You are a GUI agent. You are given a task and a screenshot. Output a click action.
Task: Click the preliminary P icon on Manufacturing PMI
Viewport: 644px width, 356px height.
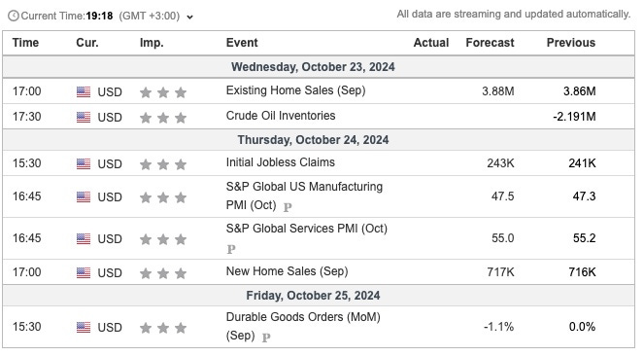pos(288,207)
